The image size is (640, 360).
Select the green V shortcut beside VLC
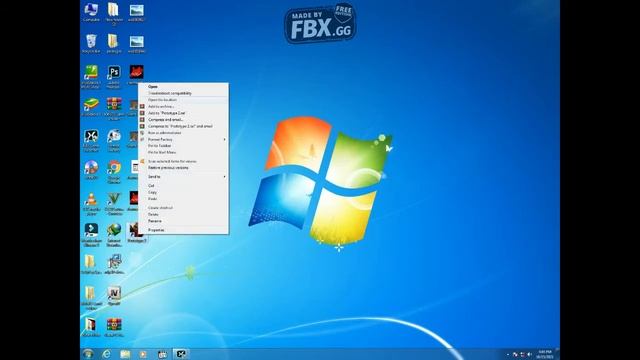point(114,204)
